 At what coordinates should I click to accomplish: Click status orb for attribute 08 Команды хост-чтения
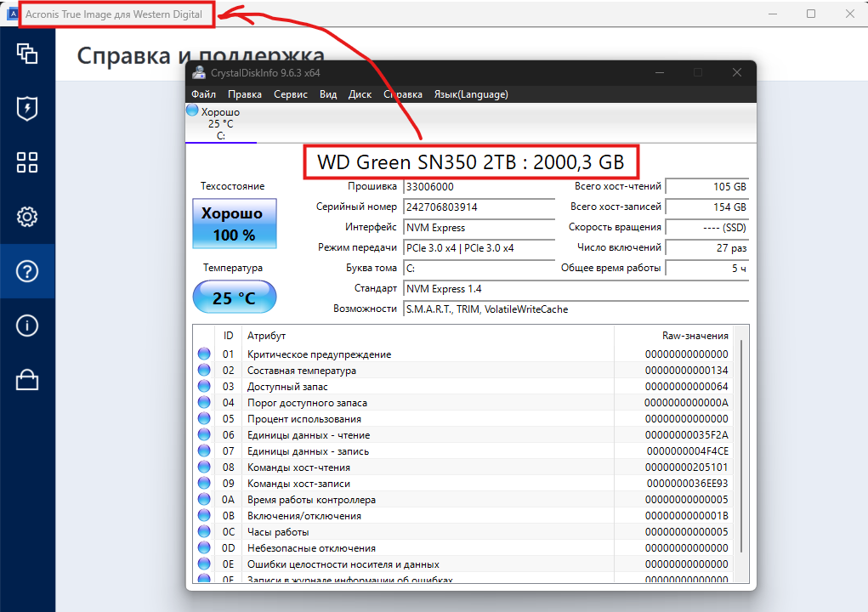(204, 467)
